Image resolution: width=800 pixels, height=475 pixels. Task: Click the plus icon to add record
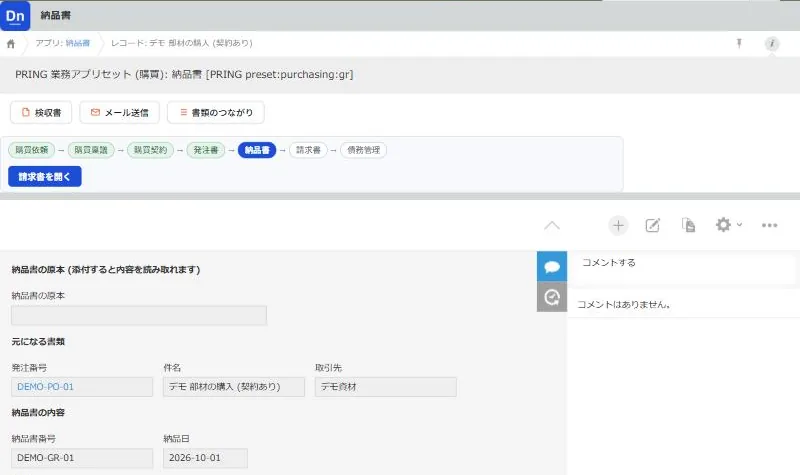[x=618, y=225]
